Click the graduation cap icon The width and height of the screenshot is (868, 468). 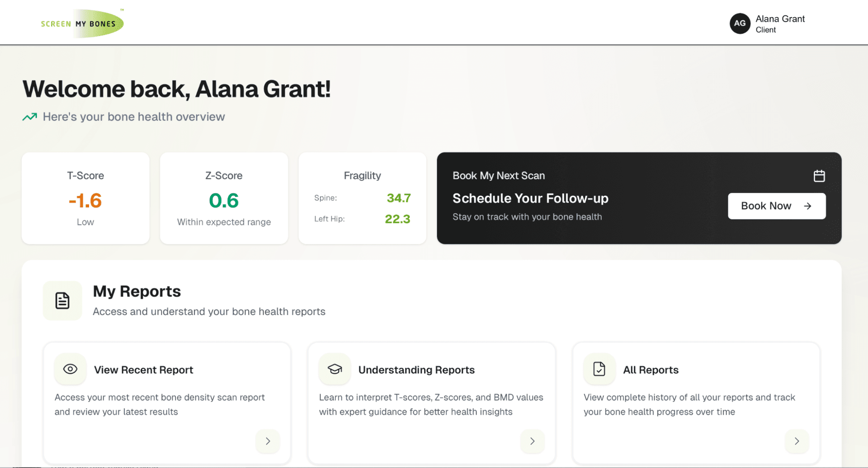click(x=335, y=369)
